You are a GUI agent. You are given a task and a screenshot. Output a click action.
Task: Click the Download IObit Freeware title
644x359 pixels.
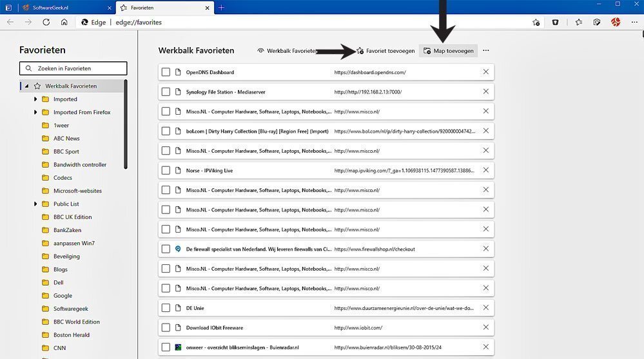215,328
